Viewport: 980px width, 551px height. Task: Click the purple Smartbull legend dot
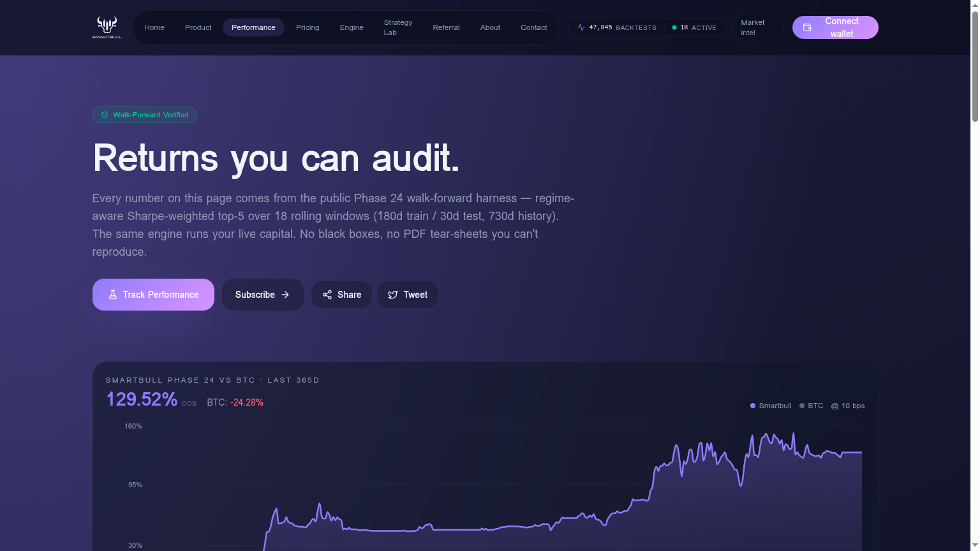click(x=753, y=406)
